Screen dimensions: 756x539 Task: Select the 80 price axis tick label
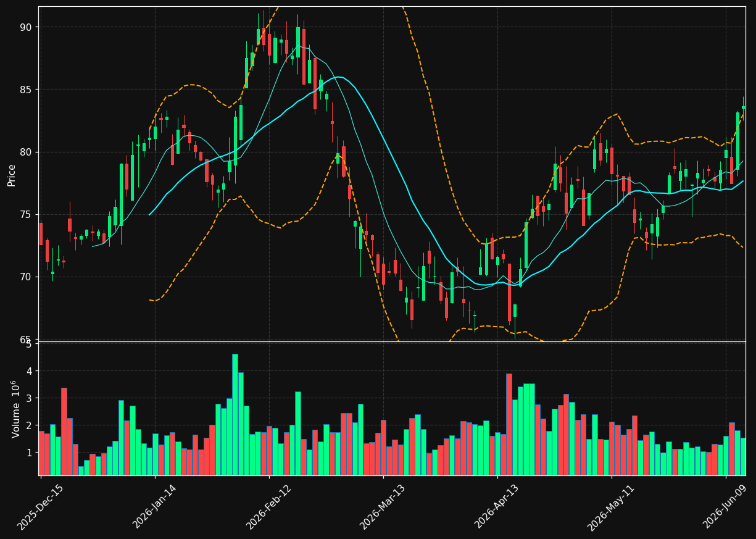[x=25, y=152]
